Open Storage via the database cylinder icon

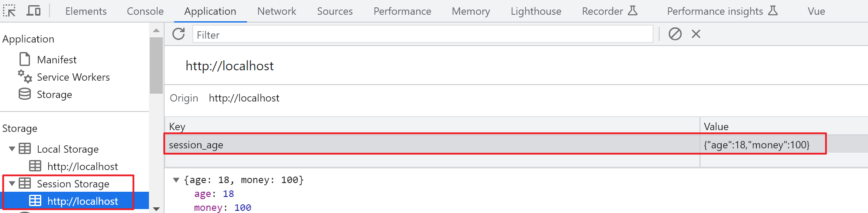click(25, 94)
